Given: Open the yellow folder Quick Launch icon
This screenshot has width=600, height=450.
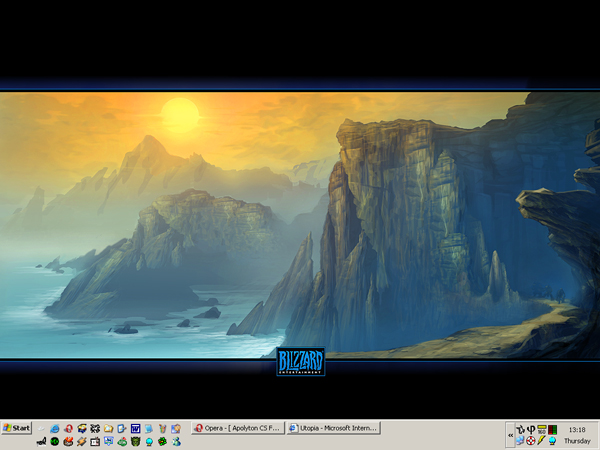Looking at the screenshot, I should point(108,429).
